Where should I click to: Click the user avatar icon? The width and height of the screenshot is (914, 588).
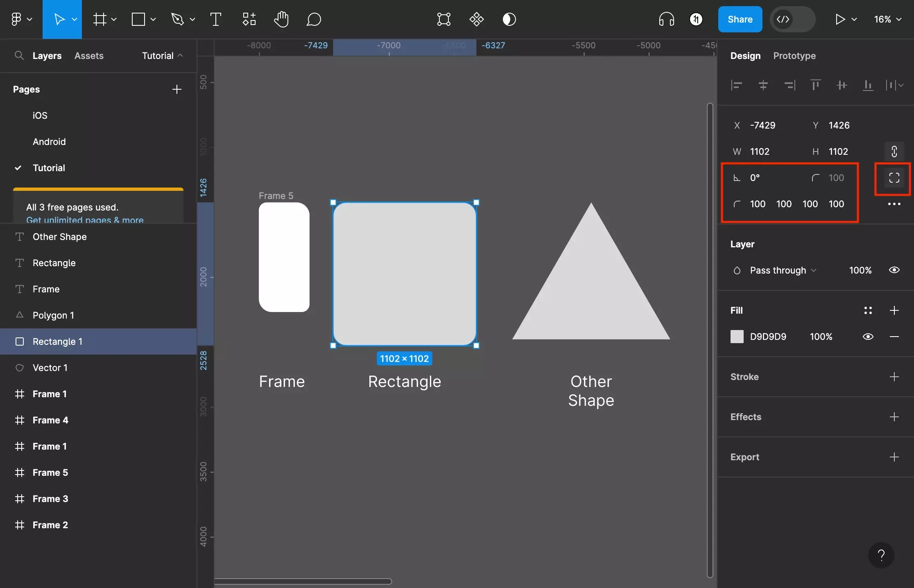point(696,19)
